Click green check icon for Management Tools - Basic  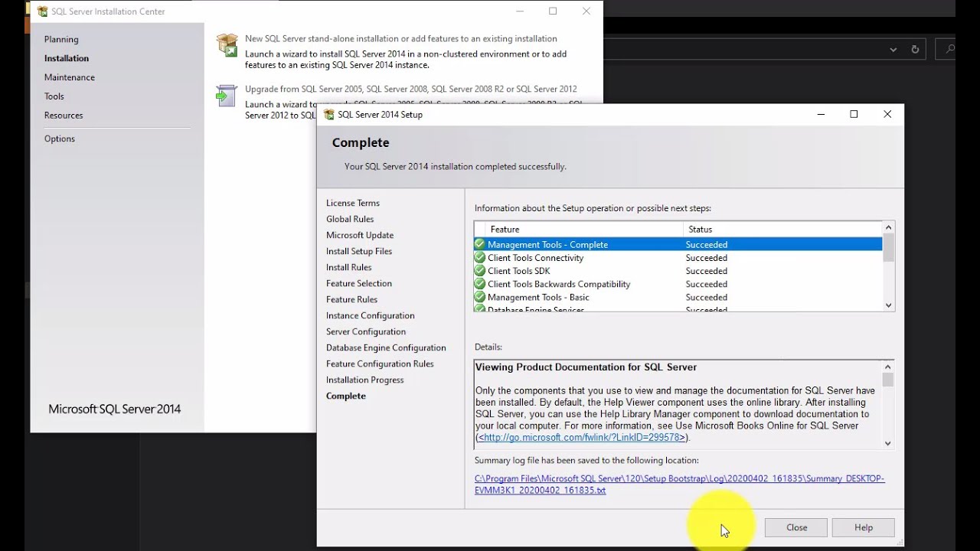click(x=480, y=297)
